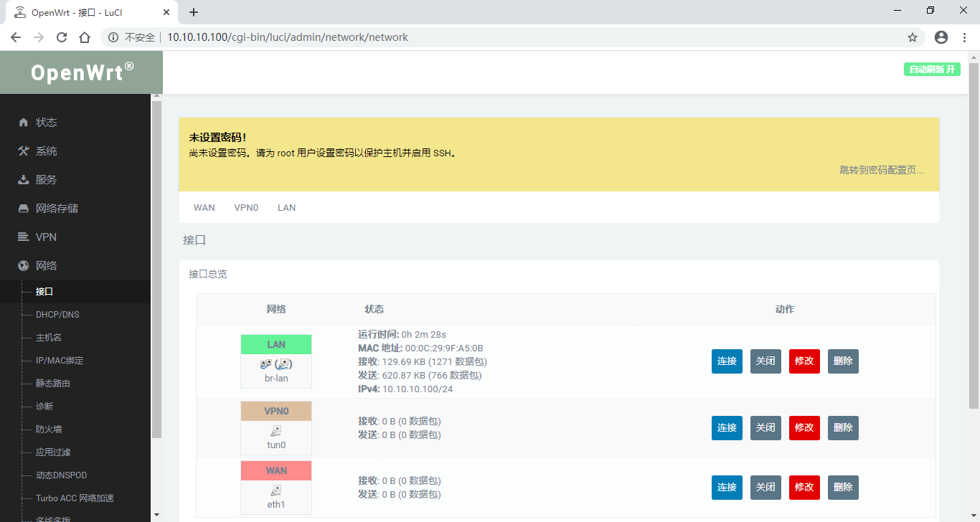The image size is (980, 522).
Task: Click 关闭 button for VPN0
Action: pos(765,428)
